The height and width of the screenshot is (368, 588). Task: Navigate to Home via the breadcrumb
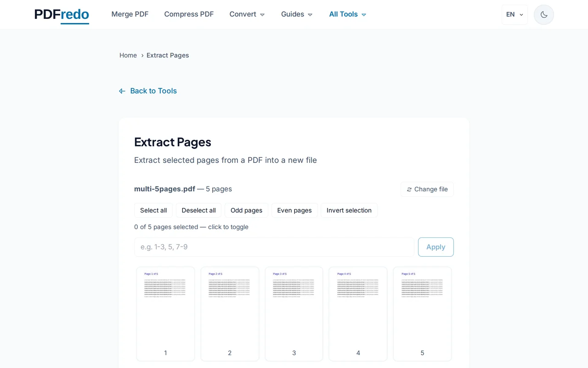128,55
